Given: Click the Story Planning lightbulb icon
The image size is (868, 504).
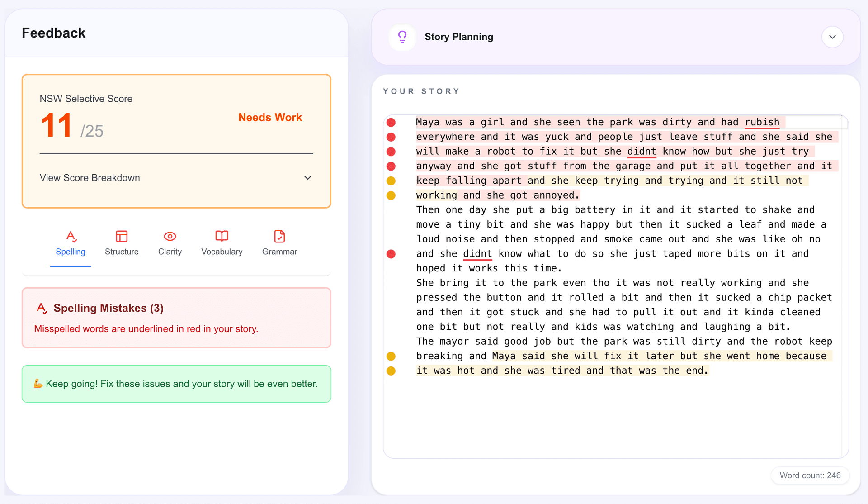Looking at the screenshot, I should [402, 37].
